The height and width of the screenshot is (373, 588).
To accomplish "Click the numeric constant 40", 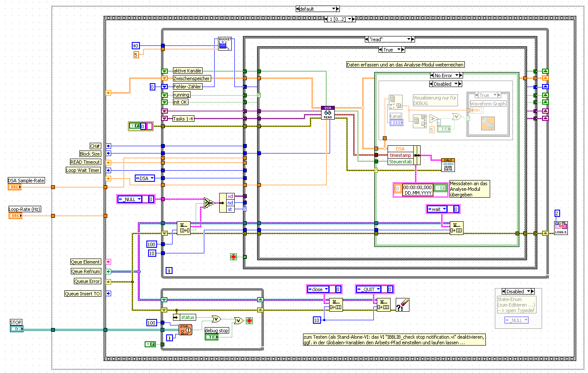I will pos(136,46).
